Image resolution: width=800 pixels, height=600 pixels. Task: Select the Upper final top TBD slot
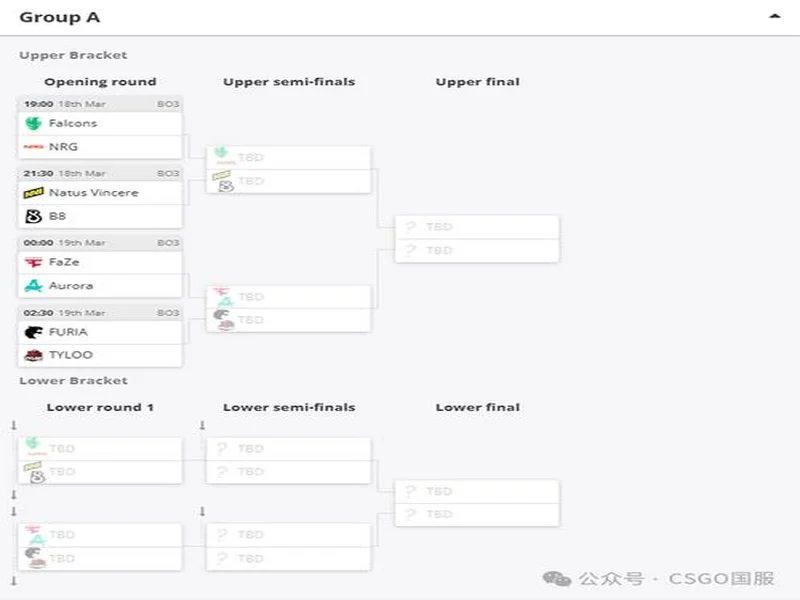(477, 227)
